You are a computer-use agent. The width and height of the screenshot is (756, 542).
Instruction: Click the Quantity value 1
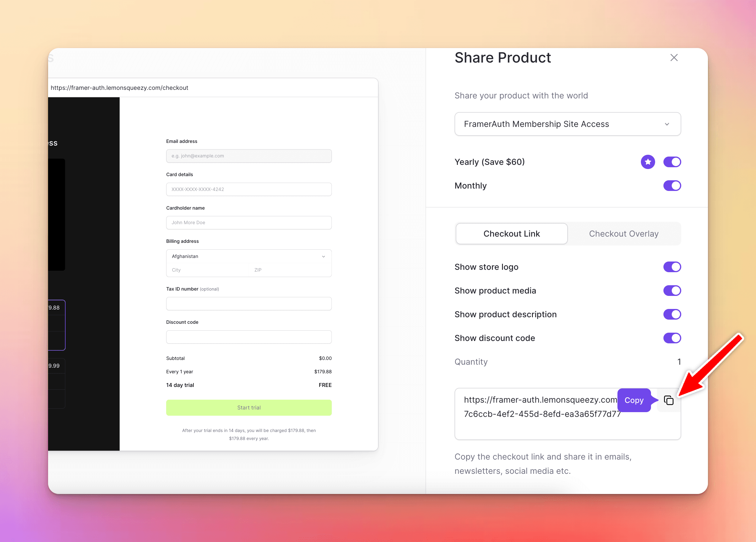(x=679, y=362)
